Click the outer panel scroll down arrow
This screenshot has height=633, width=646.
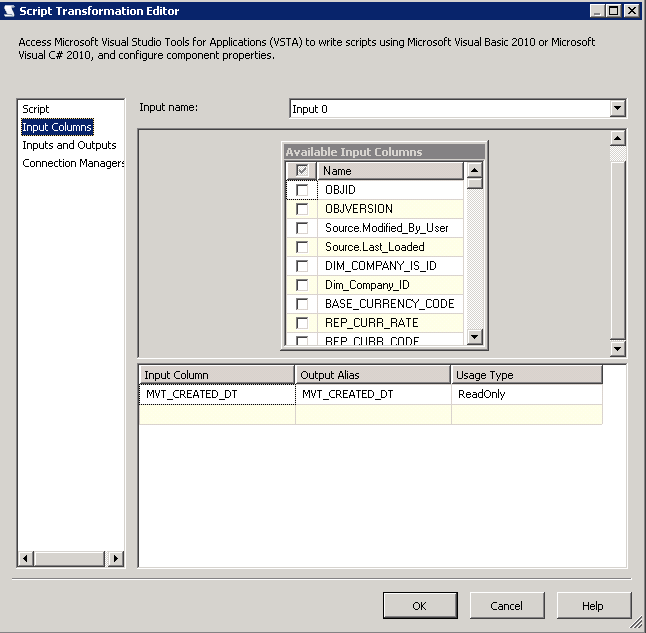pos(617,348)
